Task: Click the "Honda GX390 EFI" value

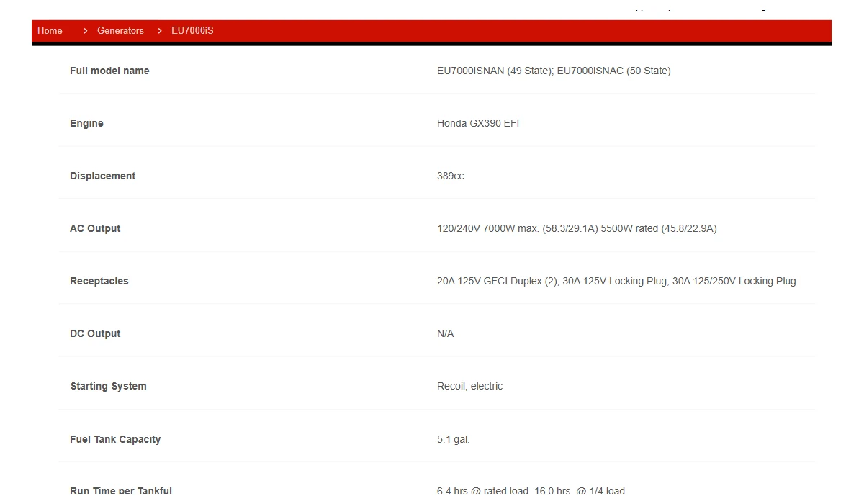Action: (478, 123)
